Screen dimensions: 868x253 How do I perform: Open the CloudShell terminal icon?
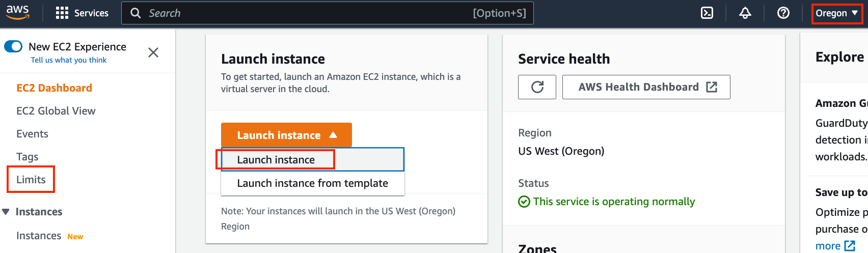point(707,13)
